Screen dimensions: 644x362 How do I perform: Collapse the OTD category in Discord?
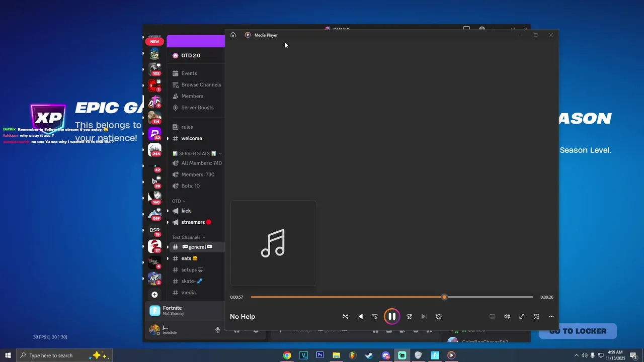click(179, 201)
